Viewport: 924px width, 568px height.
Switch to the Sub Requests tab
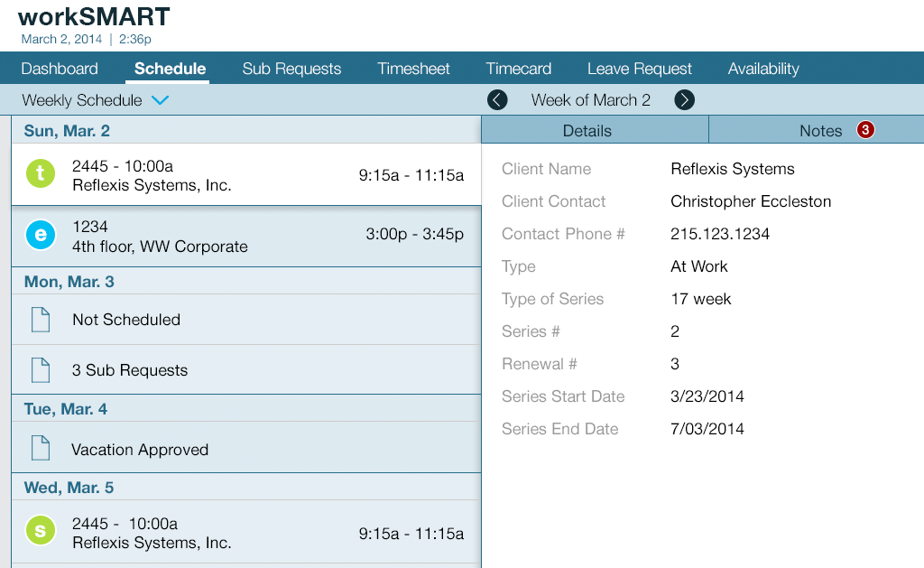click(291, 69)
